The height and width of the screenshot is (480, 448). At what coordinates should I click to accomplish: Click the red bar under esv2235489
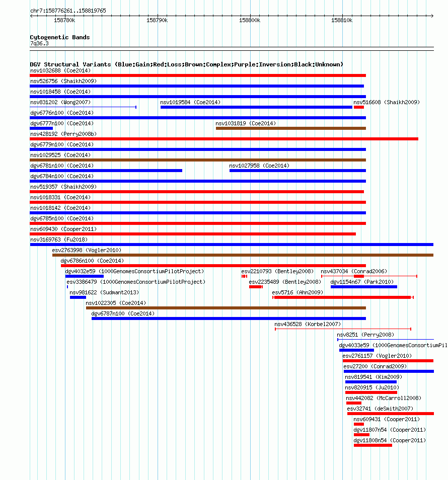point(256,287)
